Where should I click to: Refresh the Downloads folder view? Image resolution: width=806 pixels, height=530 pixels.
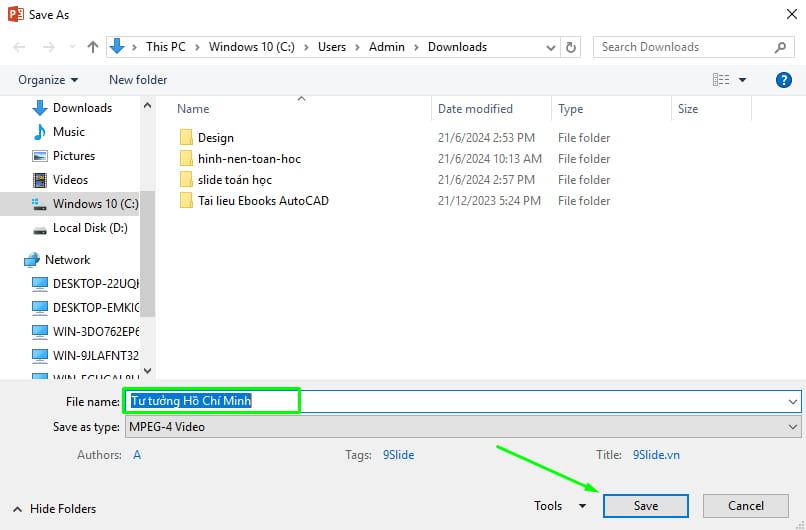point(571,47)
